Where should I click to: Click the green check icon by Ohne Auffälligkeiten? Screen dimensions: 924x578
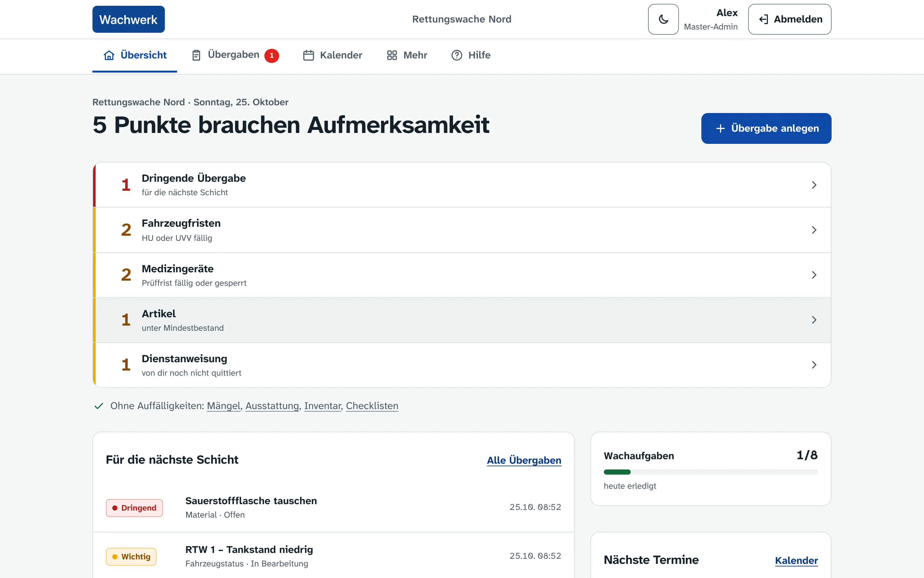[98, 406]
